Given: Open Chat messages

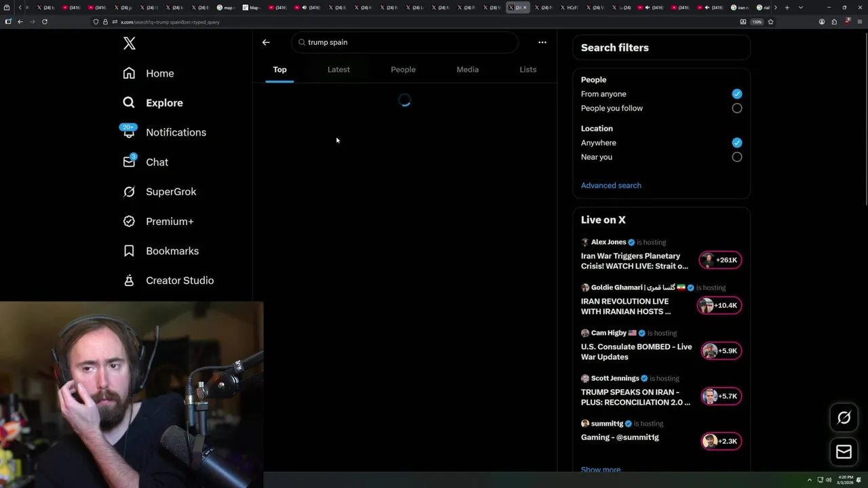Looking at the screenshot, I should [x=145, y=162].
